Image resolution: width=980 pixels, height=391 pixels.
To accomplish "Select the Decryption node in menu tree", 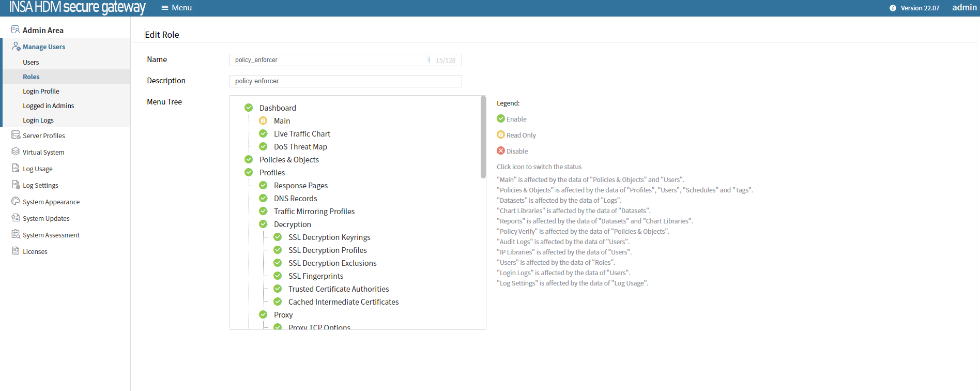I will [292, 224].
